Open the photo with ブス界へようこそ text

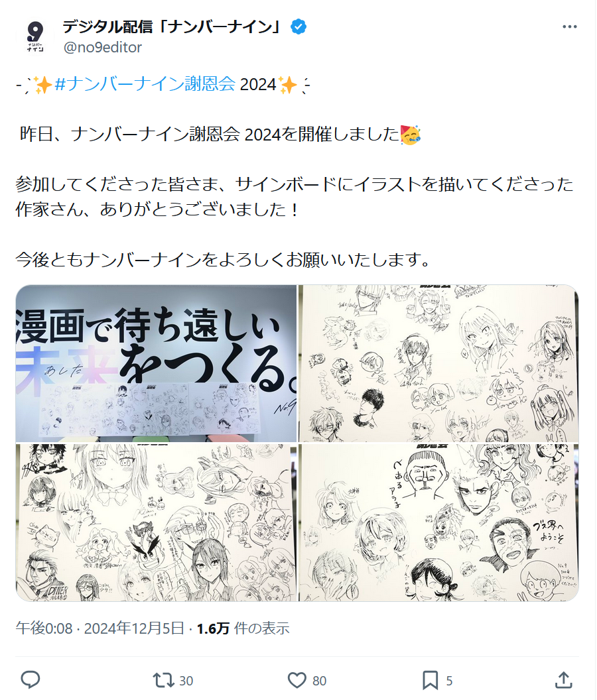click(438, 522)
